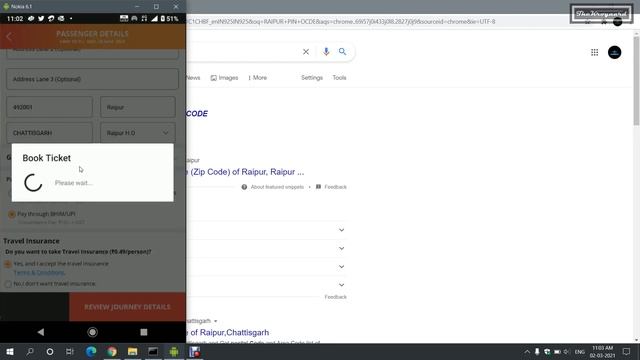
Task: Switch to the News search tab
Action: coord(193,78)
